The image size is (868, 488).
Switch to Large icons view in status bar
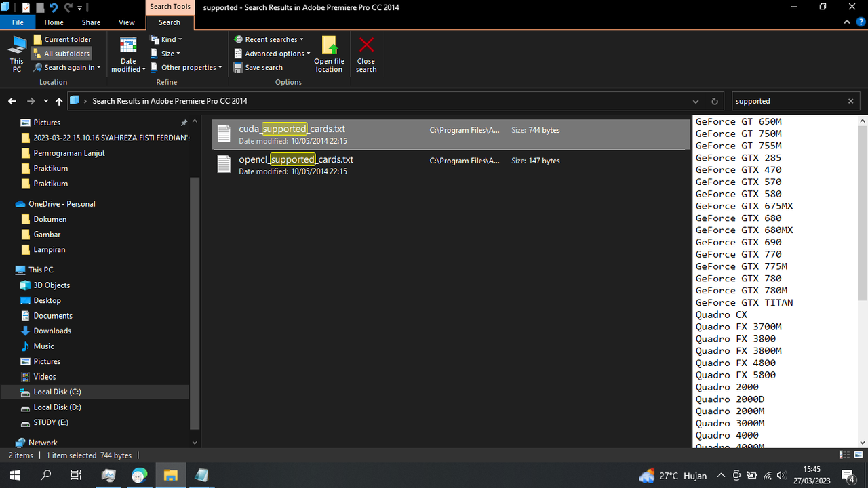click(x=859, y=455)
